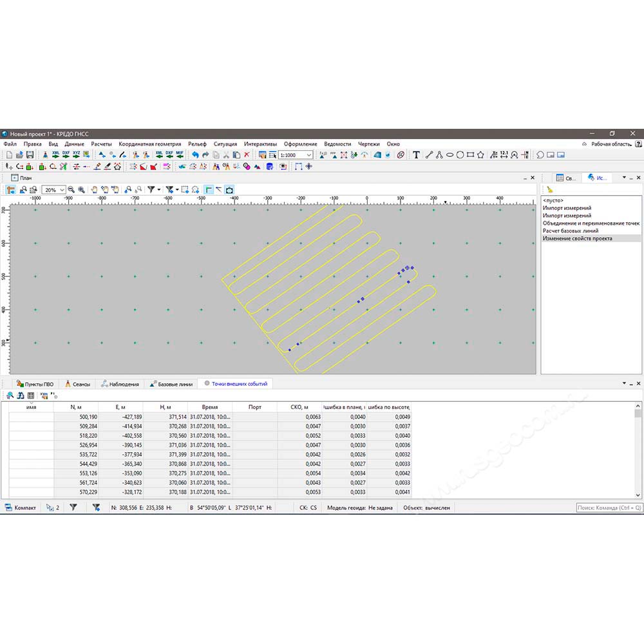Toggle the Компакт mode in status bar

pos(20,507)
